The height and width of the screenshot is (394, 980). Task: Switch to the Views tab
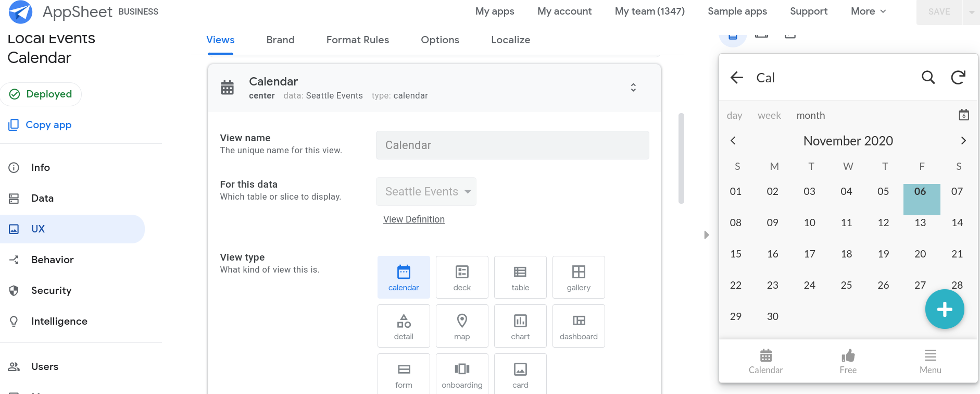click(220, 40)
